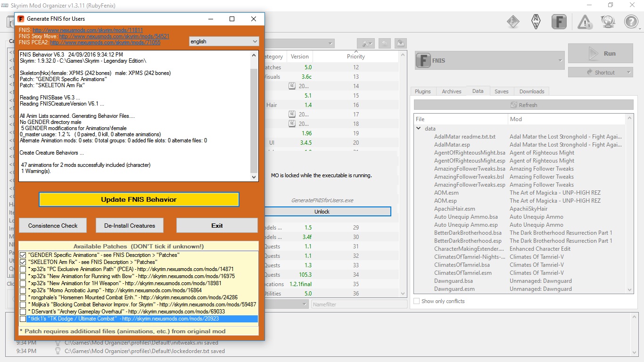644x362 pixels.
Task: Click the mod list vertical scrollbar
Action: coord(403,174)
